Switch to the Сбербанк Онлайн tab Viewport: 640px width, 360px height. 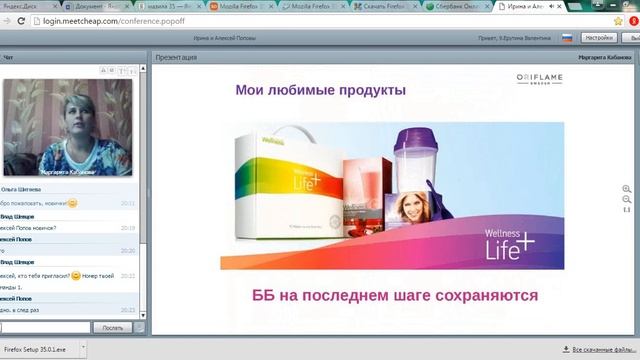tap(456, 7)
